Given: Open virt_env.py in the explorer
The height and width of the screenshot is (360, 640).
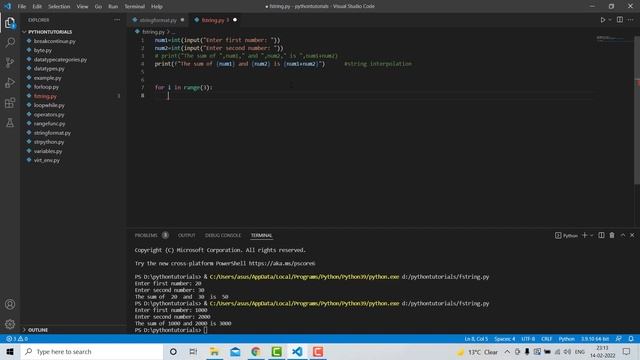Looking at the screenshot, I should [x=47, y=160].
